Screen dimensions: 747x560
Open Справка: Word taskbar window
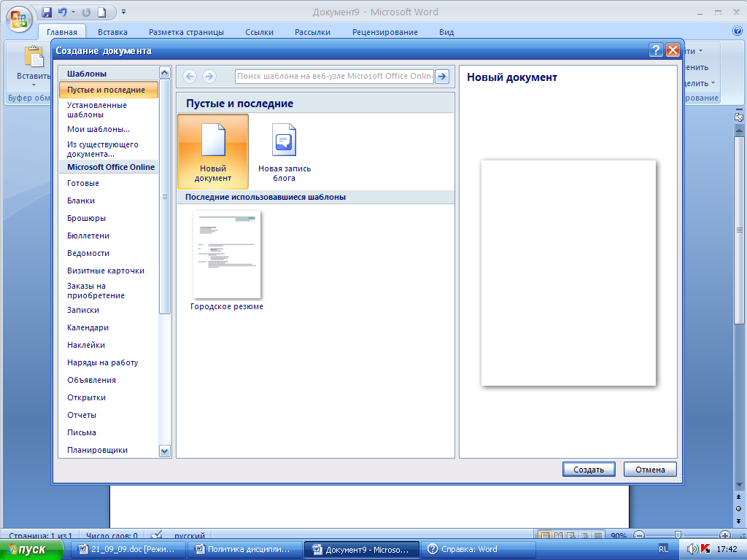[x=478, y=550]
